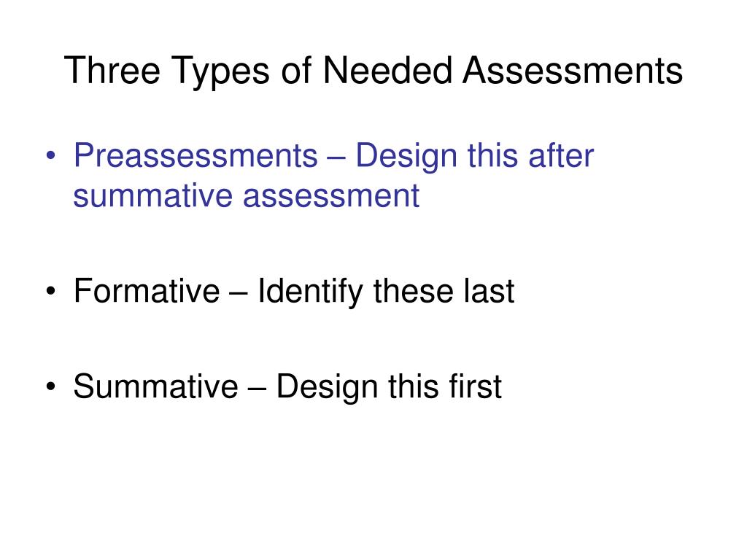Image resolution: width=747 pixels, height=560 pixels.
Task: Select the blue phrase "Design this after"
Action: coord(475,156)
